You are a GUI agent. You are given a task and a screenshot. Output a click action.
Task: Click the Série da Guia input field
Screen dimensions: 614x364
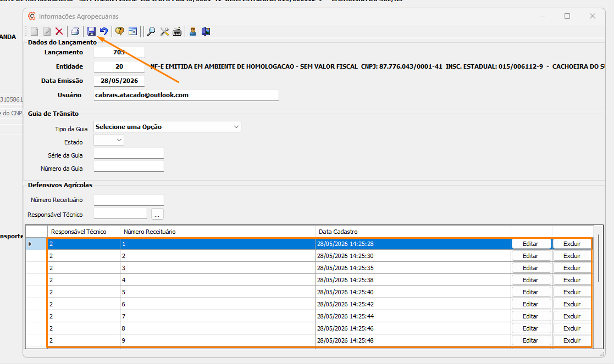pyautogui.click(x=129, y=153)
